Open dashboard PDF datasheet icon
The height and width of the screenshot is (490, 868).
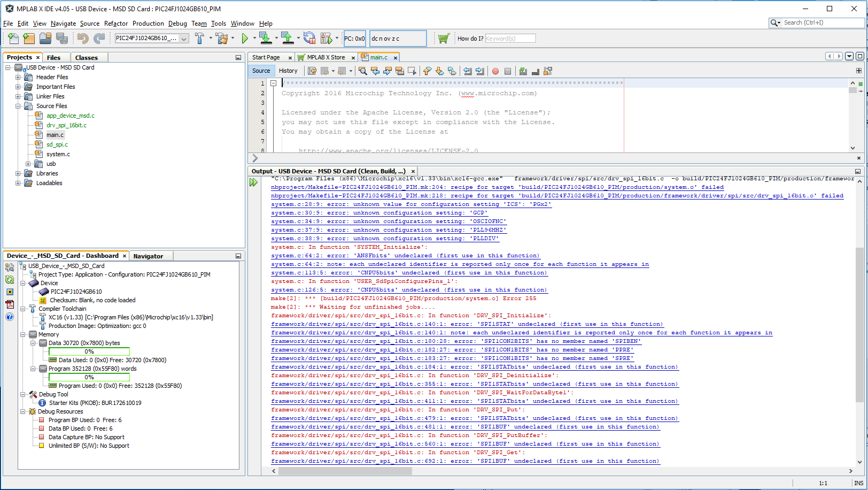tap(10, 304)
